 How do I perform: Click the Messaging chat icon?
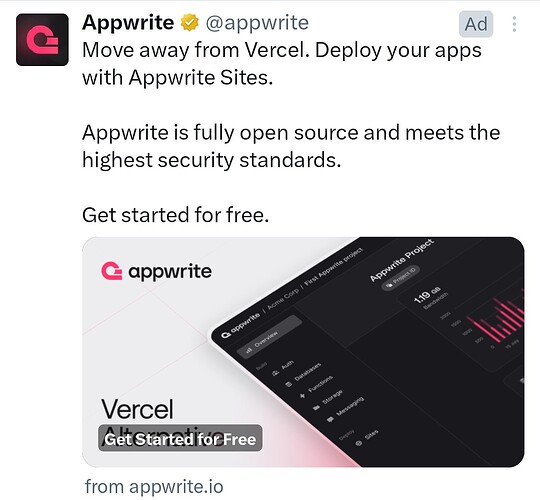click(x=330, y=420)
